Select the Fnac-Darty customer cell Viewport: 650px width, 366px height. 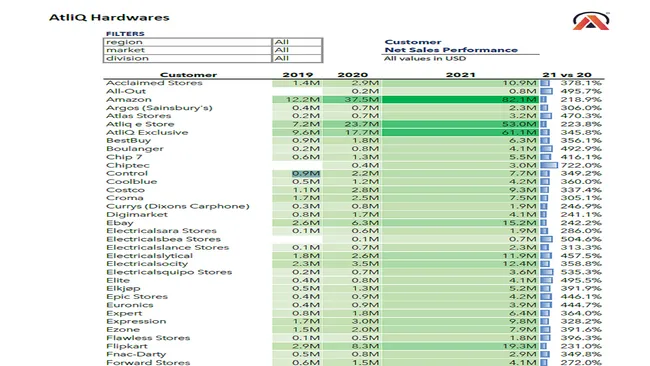pyautogui.click(x=136, y=354)
